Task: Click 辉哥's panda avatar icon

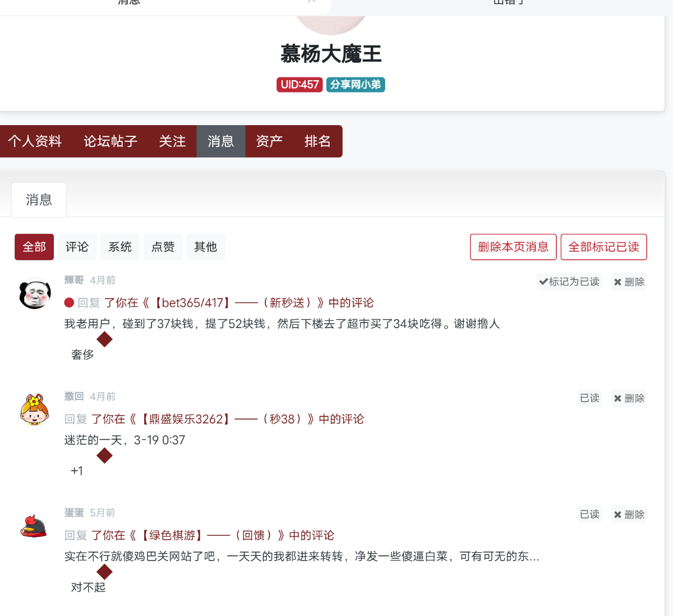Action: 34,293
